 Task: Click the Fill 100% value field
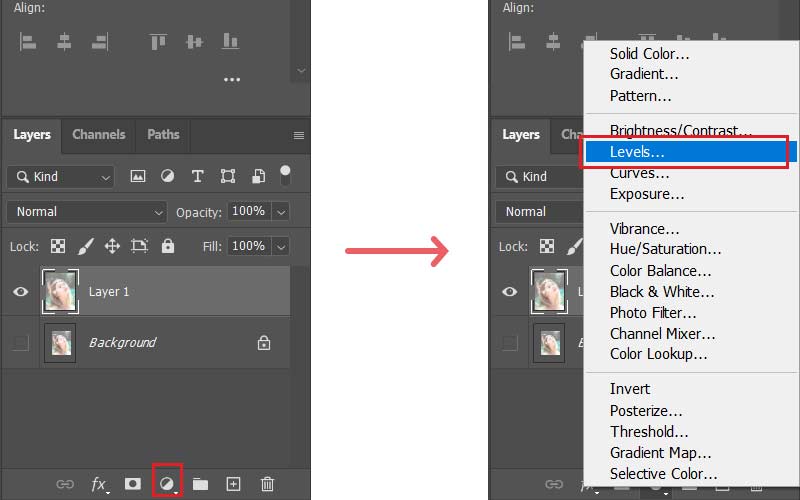(x=249, y=246)
